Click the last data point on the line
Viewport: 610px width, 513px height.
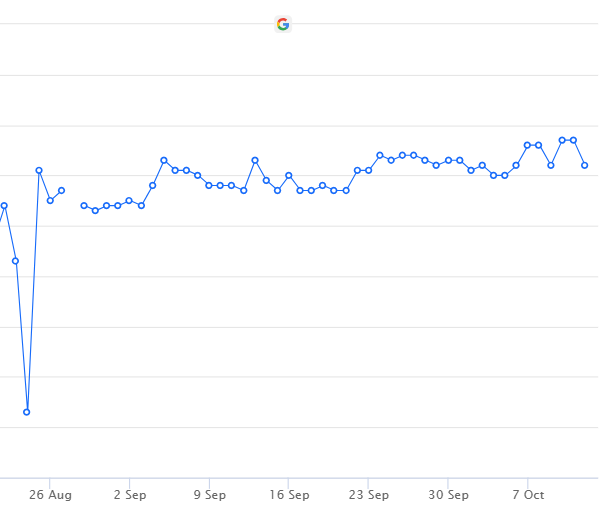point(584,165)
